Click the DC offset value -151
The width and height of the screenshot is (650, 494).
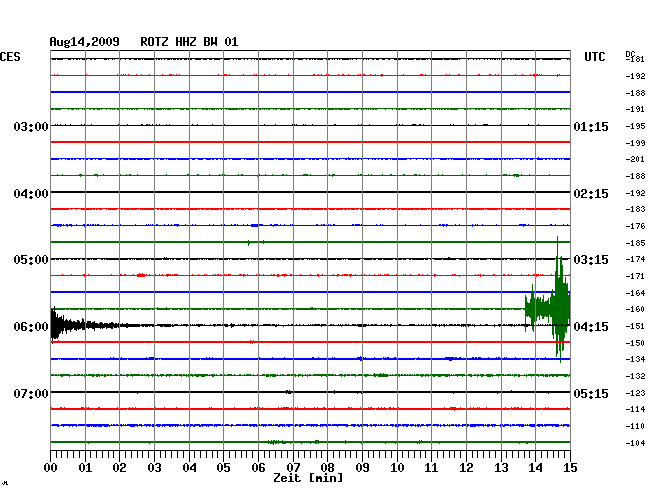[635, 326]
